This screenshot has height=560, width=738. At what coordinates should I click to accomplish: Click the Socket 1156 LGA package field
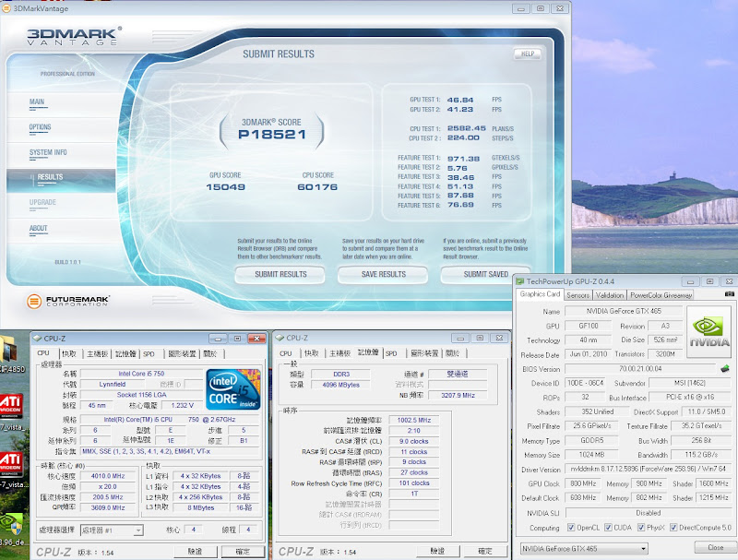click(142, 395)
